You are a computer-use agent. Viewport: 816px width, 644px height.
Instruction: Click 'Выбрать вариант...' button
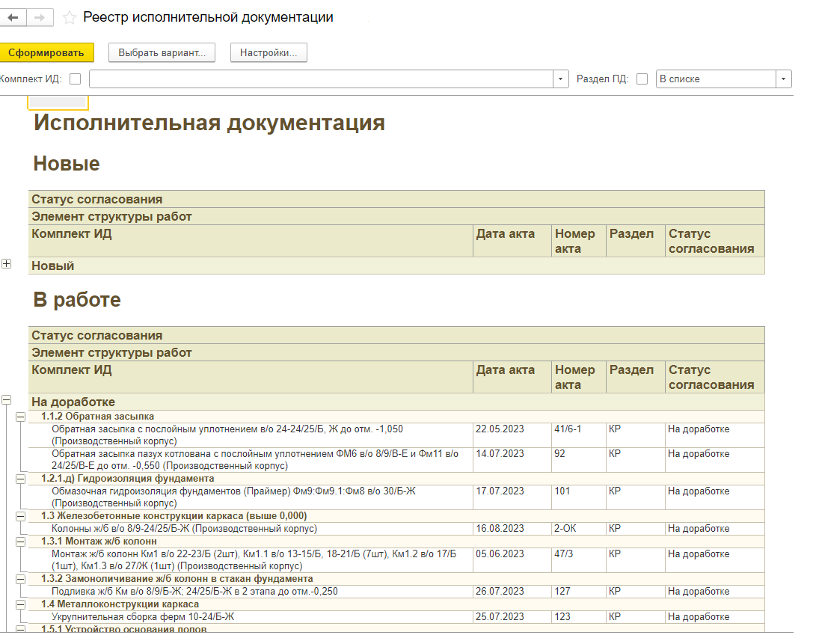[162, 52]
